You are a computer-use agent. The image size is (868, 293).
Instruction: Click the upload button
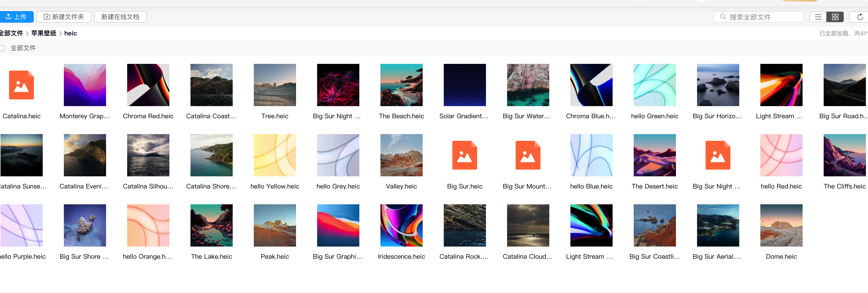point(16,17)
